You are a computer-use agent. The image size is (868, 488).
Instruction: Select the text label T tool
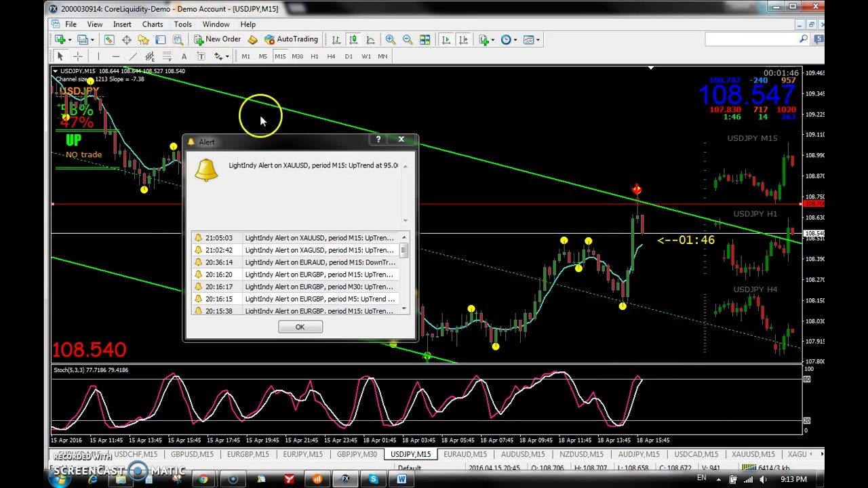coord(201,56)
